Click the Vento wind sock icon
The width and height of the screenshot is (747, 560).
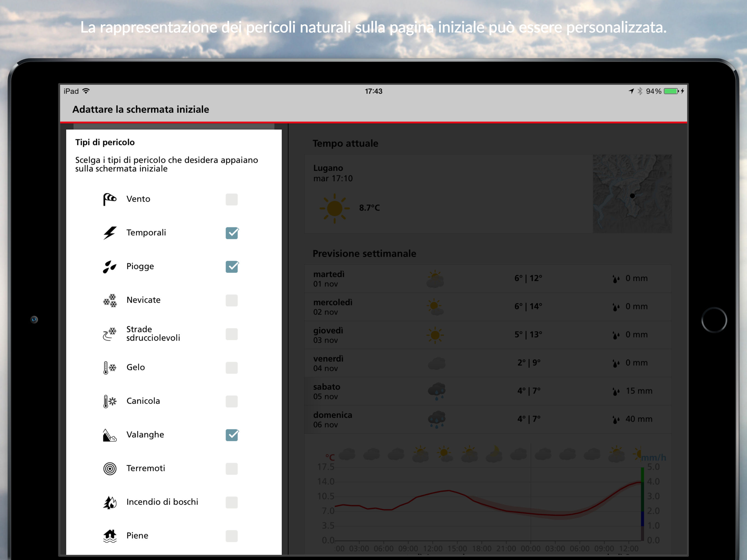pos(110,199)
